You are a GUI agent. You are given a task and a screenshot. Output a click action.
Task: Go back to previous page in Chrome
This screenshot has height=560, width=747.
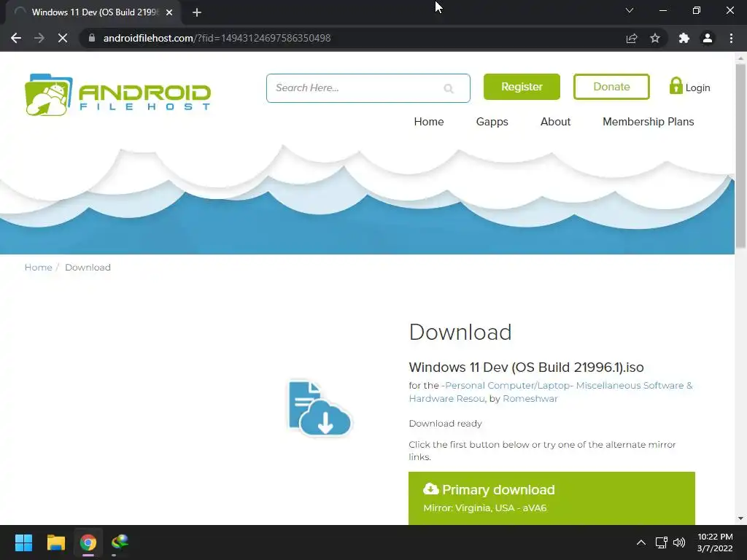pyautogui.click(x=16, y=38)
